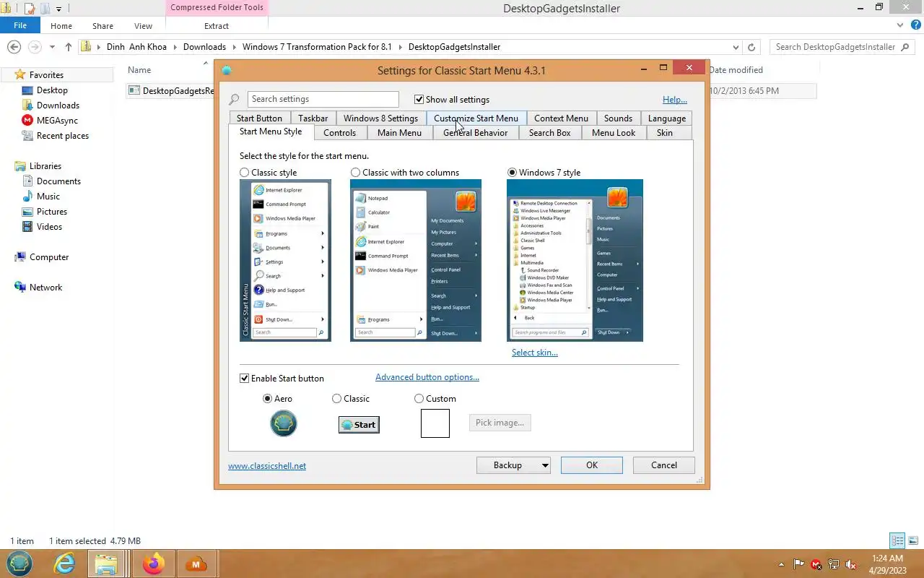
Task: Click the DesktopGadgetsRe file icon
Action: (x=134, y=90)
